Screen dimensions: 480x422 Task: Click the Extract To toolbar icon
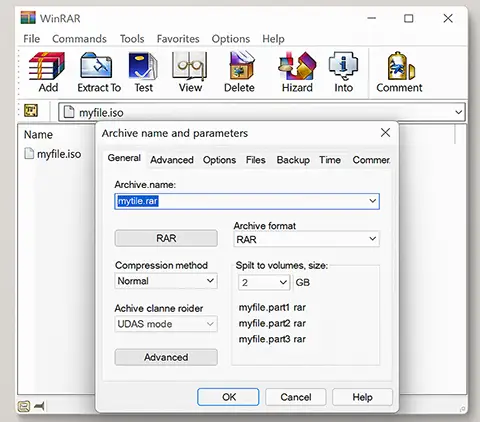[x=96, y=67]
